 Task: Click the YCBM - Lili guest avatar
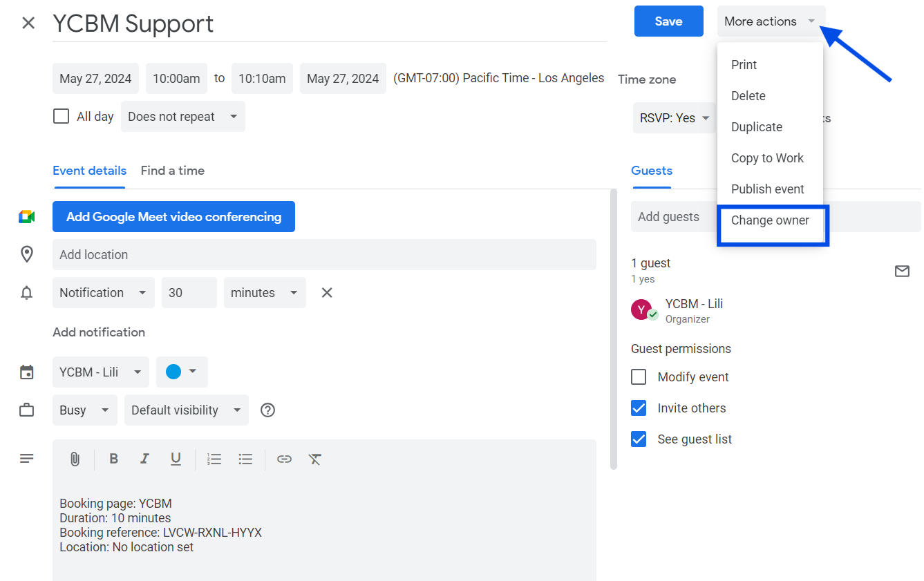642,309
